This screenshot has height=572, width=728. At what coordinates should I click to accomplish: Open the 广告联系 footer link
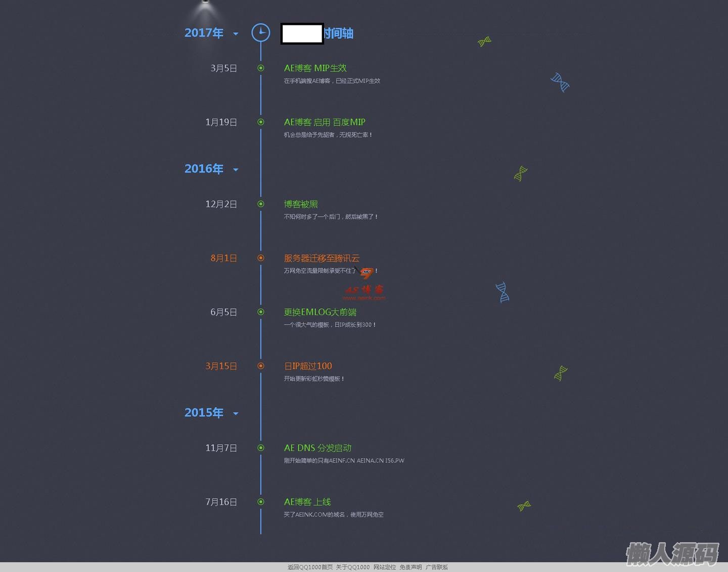(x=437, y=567)
